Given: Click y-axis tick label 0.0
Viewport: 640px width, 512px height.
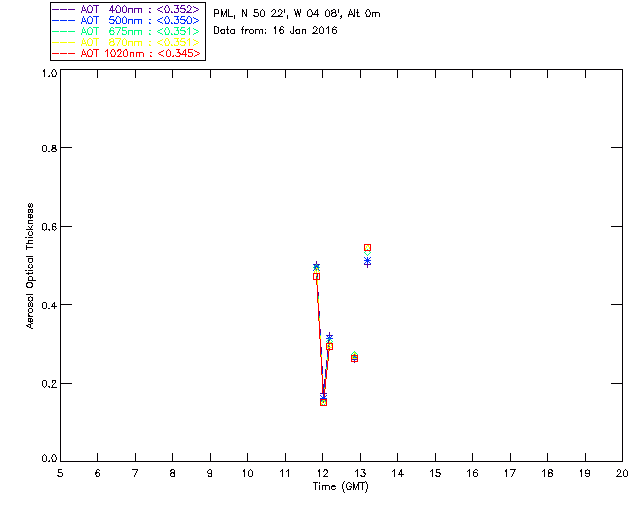Looking at the screenshot, I should coord(49,459).
